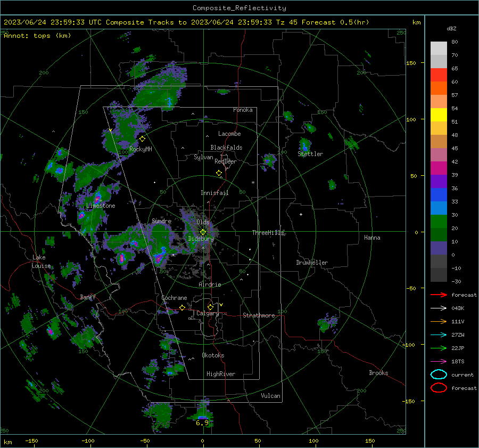The height and width of the screenshot is (448, 479).
Task: Click the white asterisk marker east of Innisfail
Action: 253,183
